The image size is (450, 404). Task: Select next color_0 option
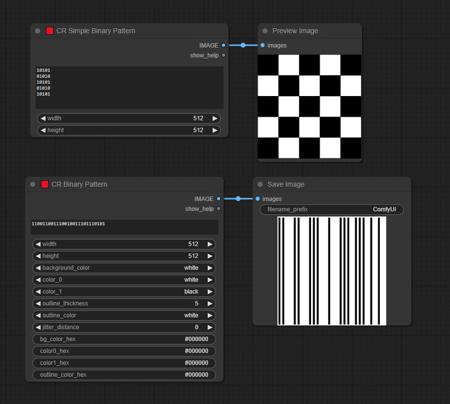tap(210, 280)
